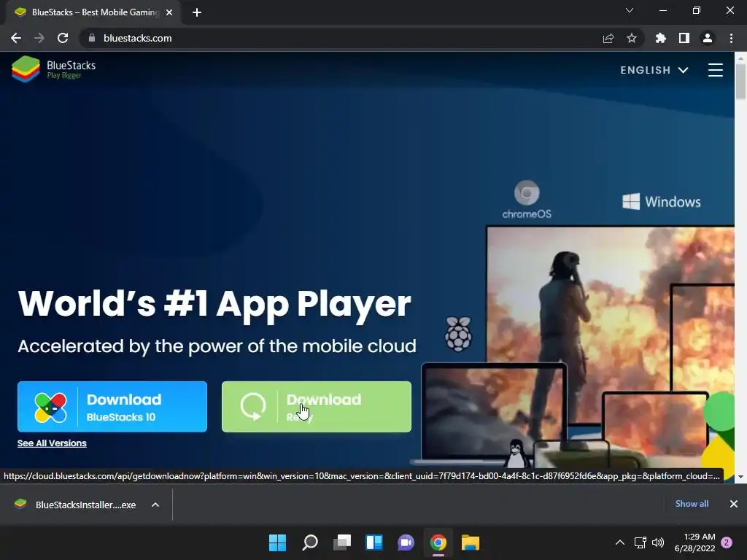Open the tab search chevron
747x560 pixels.
coord(630,10)
